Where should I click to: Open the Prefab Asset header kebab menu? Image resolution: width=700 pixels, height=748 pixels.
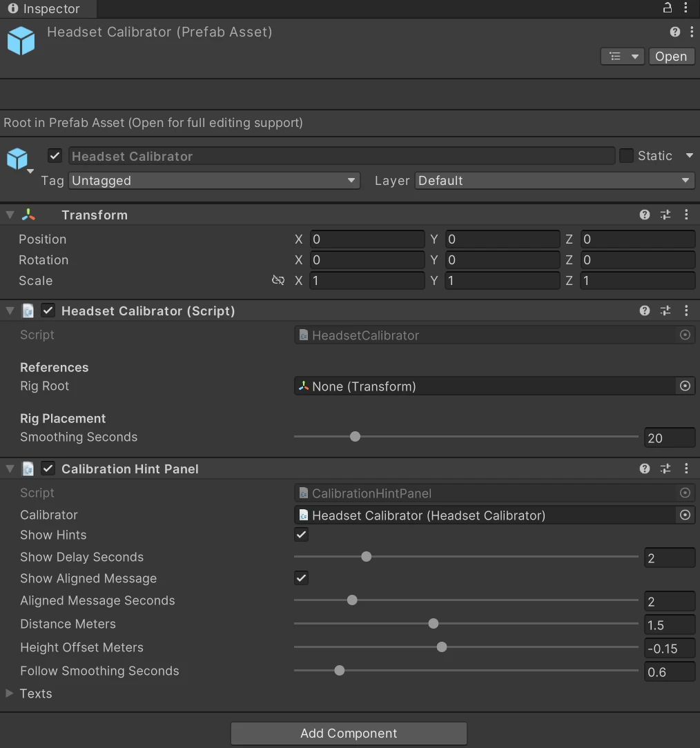(692, 32)
